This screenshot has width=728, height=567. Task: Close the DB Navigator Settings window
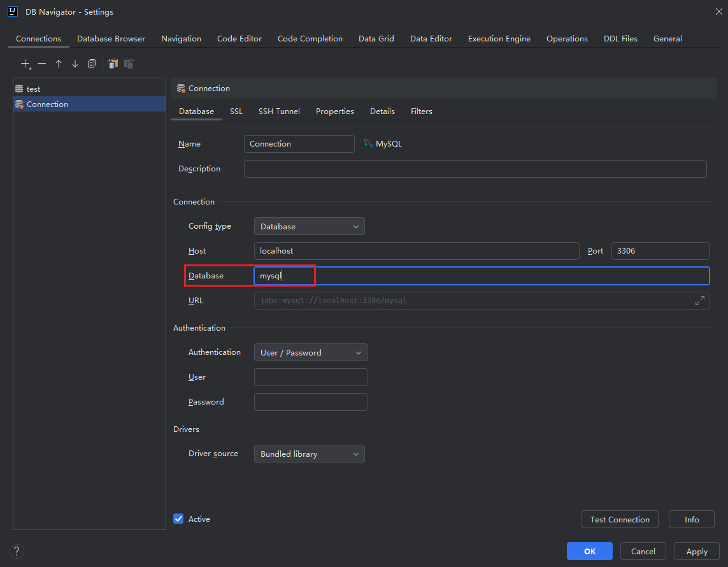tap(718, 11)
